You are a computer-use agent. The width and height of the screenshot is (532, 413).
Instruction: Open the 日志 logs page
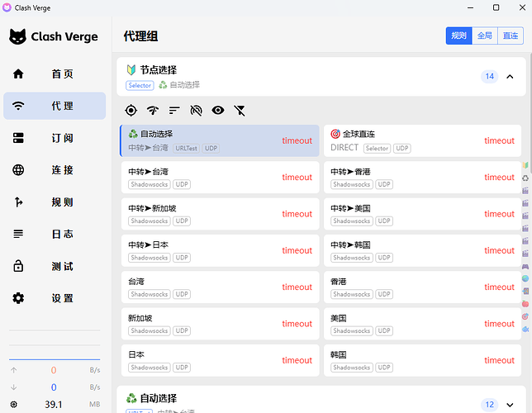click(x=55, y=234)
